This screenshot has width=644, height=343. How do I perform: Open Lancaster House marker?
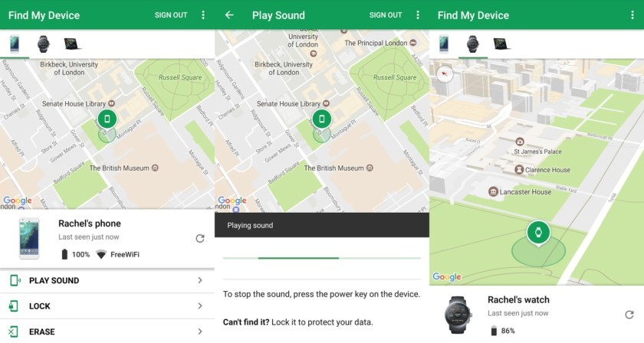tap(493, 191)
